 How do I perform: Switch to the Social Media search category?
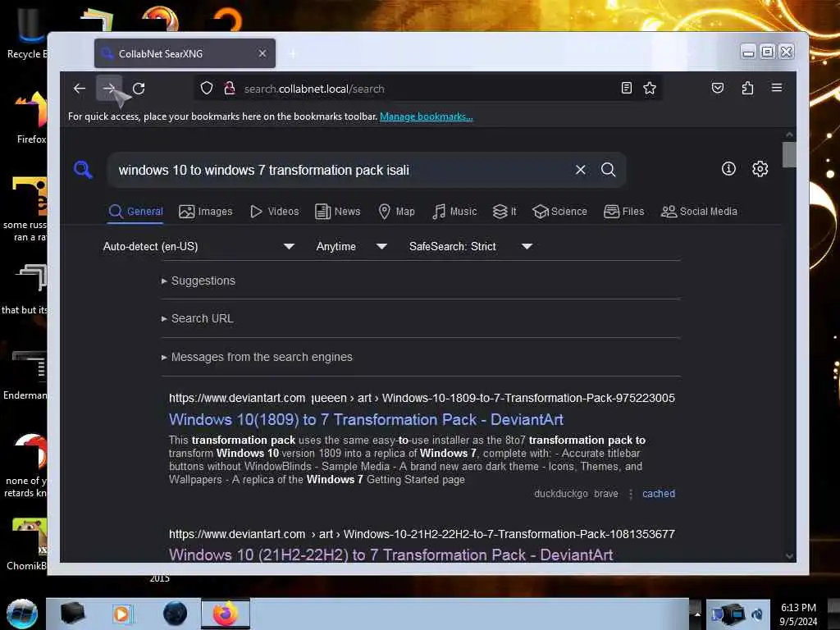point(699,211)
